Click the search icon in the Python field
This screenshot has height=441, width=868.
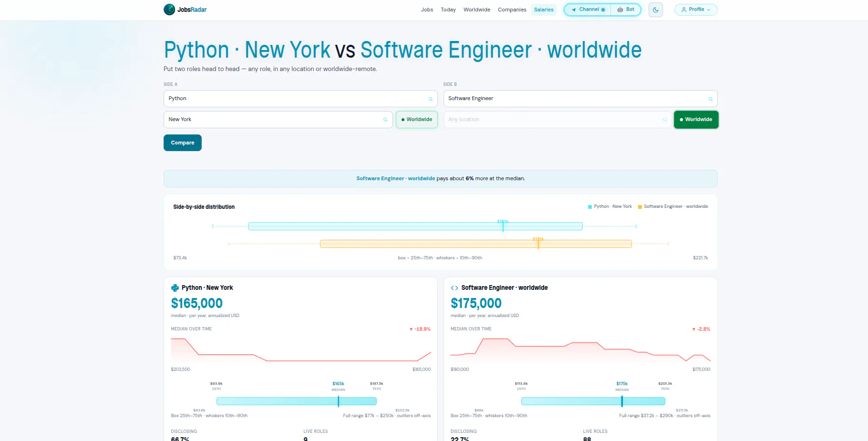[430, 99]
